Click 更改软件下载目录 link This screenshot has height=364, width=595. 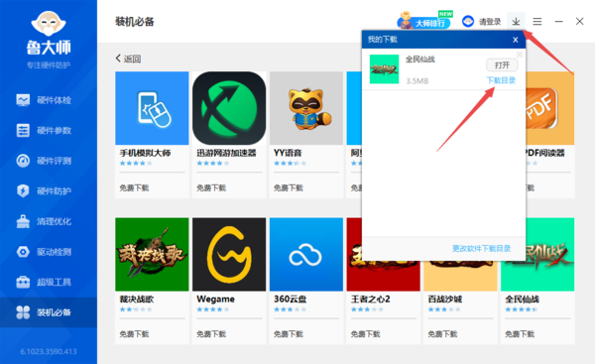point(481,249)
